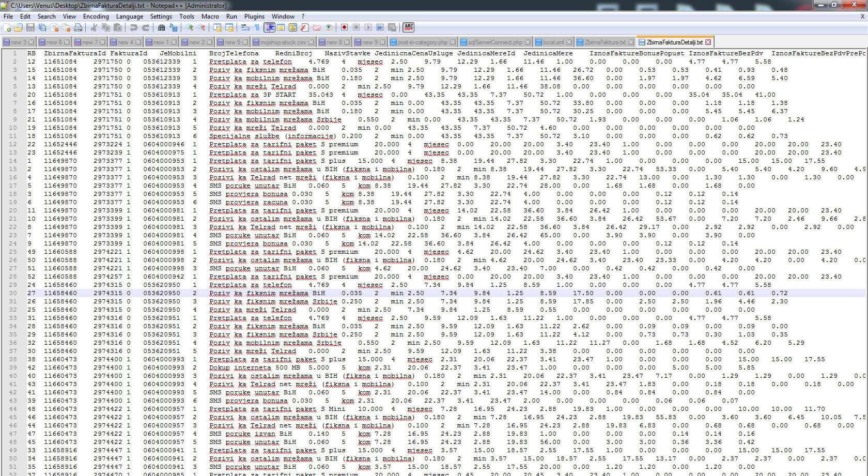The image size is (868, 476).
Task: Click the Zoom In magnifier icon
Action: click(190, 27)
